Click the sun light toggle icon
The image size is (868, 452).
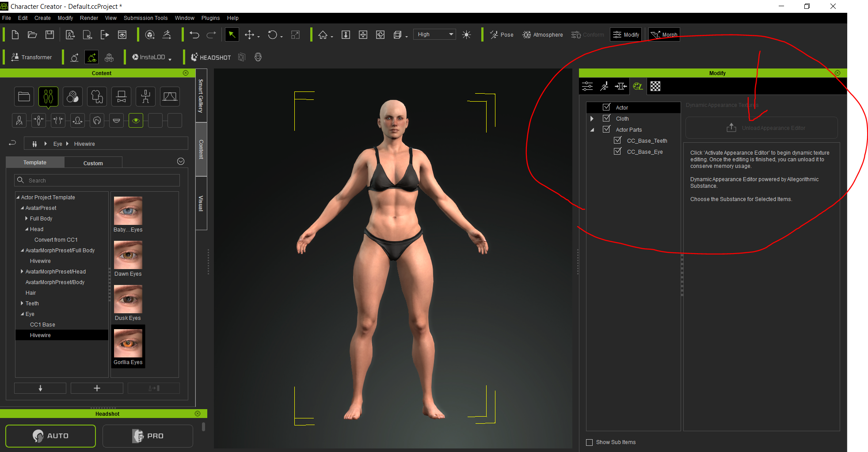click(466, 34)
